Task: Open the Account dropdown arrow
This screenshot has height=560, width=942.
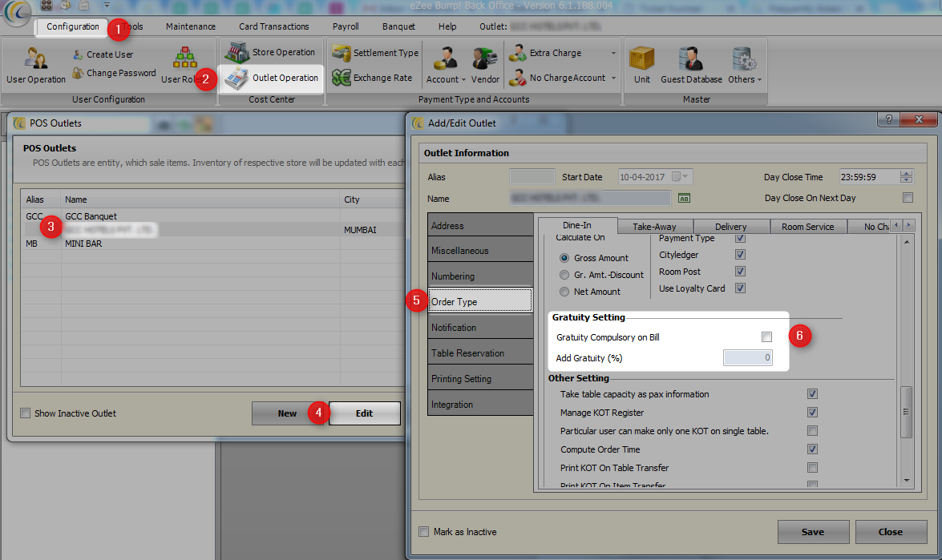Action: [x=463, y=79]
